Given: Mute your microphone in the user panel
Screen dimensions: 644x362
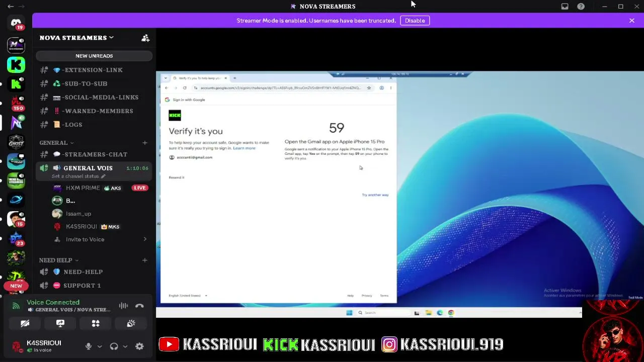Looking at the screenshot, I should pos(89,346).
